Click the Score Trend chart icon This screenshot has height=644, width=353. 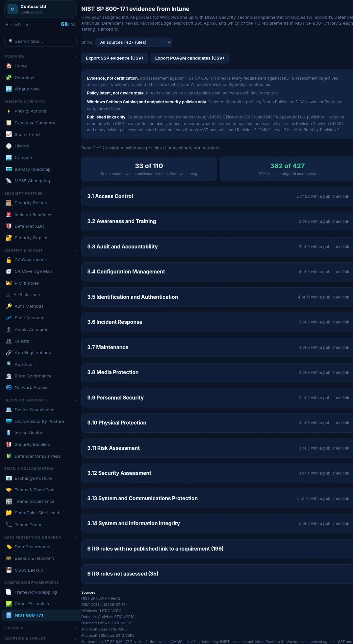click(x=9, y=135)
